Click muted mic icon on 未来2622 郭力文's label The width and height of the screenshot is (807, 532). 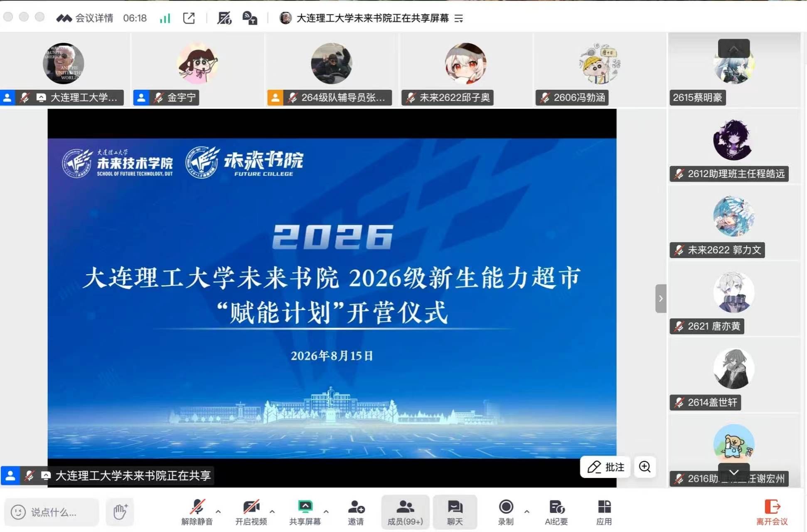679,250
